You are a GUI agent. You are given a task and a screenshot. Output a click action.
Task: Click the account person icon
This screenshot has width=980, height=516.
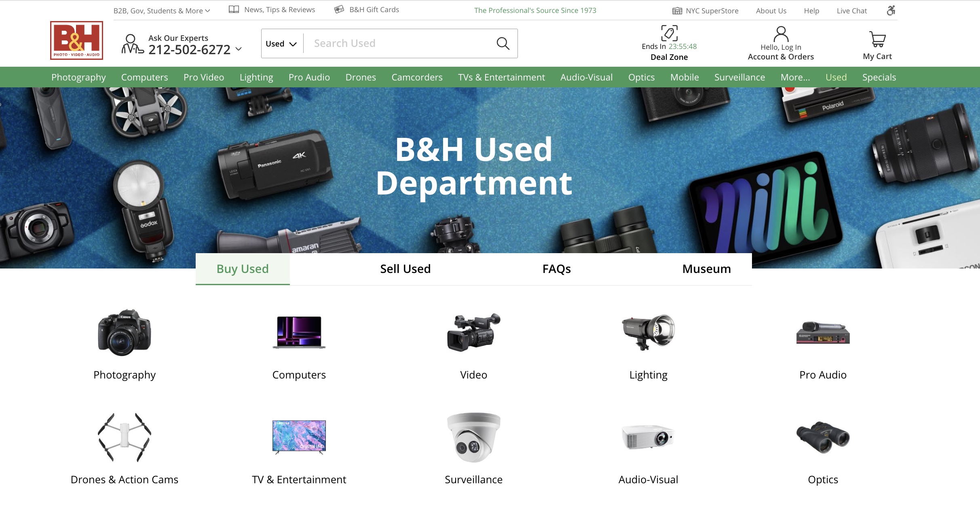(x=781, y=34)
